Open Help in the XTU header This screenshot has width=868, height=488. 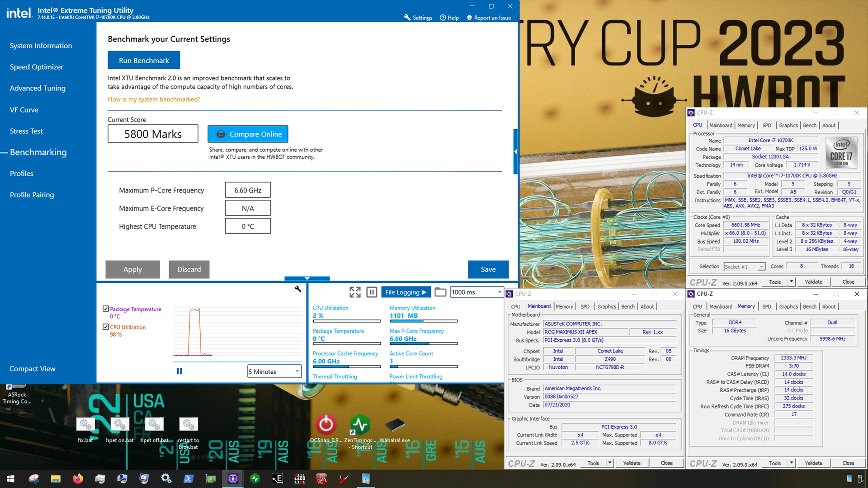click(449, 18)
